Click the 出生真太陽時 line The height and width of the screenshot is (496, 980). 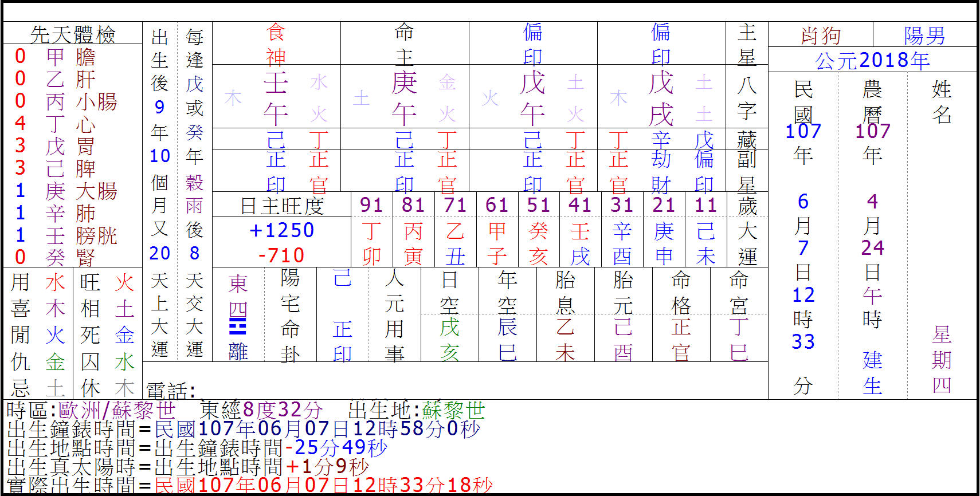tap(188, 467)
